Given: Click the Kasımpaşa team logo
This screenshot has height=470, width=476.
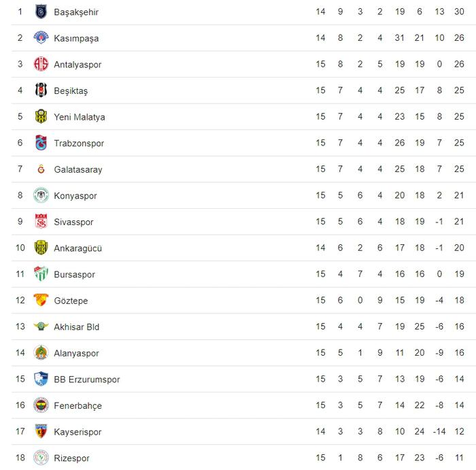Looking at the screenshot, I should (41, 37).
